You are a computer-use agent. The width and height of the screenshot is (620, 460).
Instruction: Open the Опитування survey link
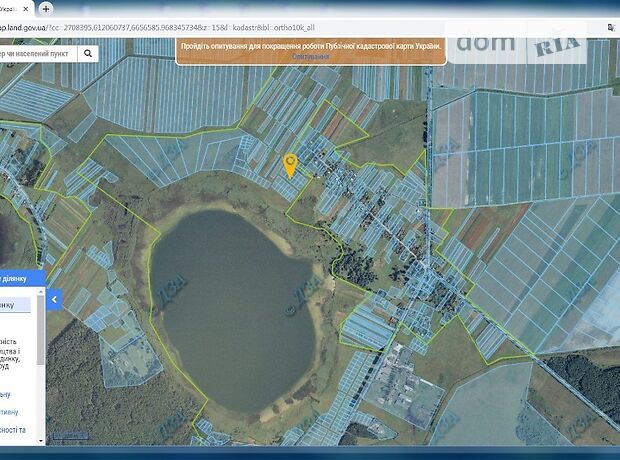coord(311,57)
